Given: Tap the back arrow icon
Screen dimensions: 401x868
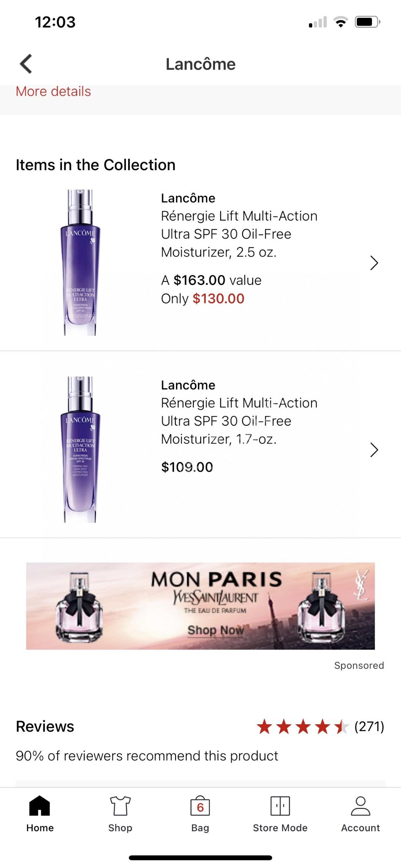Looking at the screenshot, I should click(26, 64).
